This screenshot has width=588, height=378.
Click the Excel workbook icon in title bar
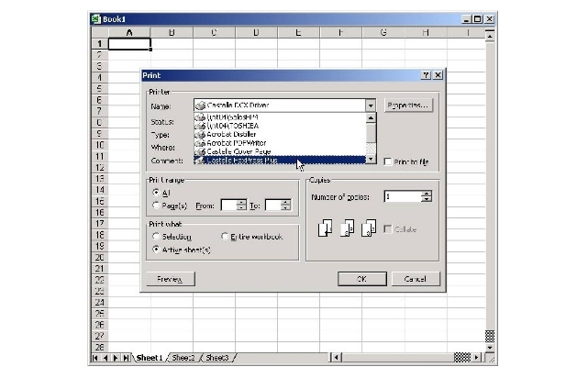point(95,17)
